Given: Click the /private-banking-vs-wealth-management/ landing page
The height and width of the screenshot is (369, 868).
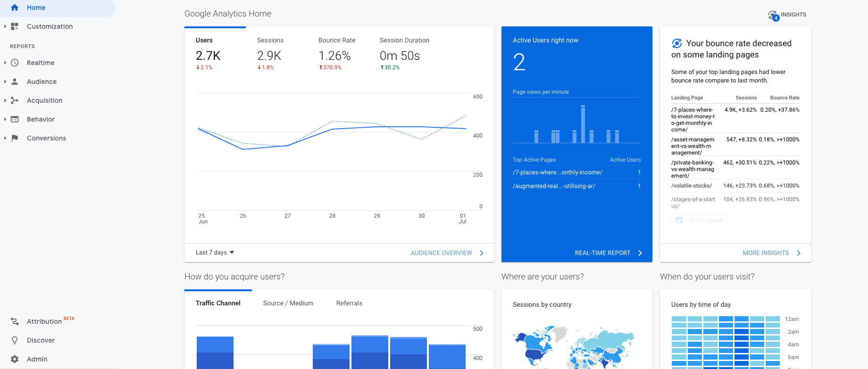Looking at the screenshot, I should coord(693,169).
